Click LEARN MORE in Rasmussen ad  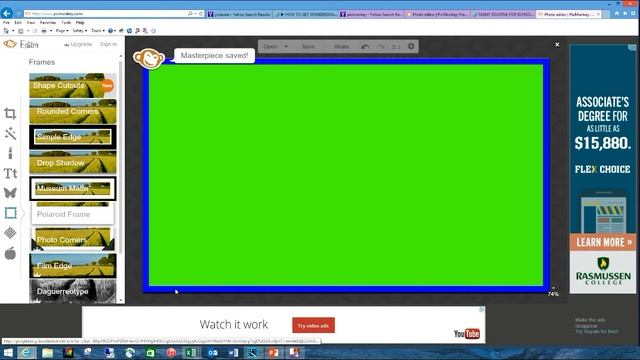[x=602, y=242]
